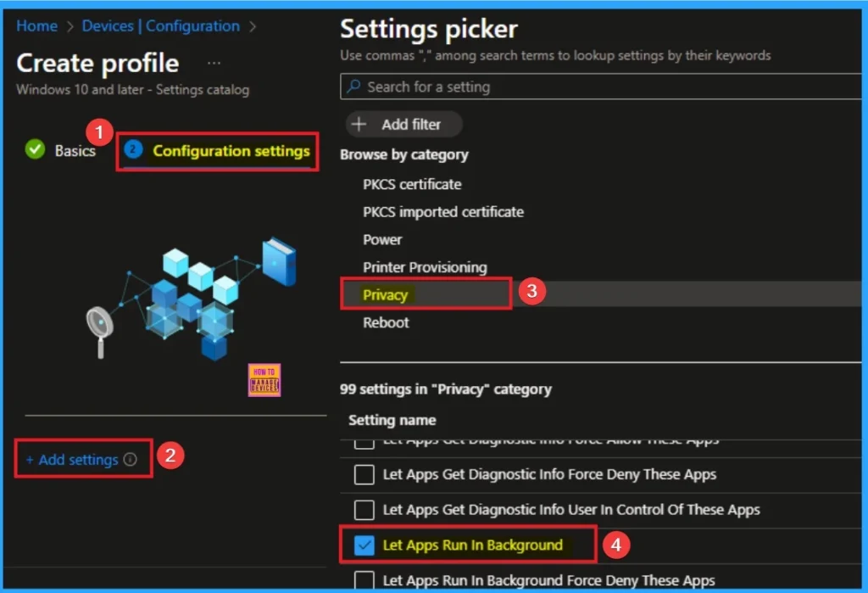868x593 pixels.
Task: Open the ellipsis menu beside Create profile
Action: [214, 64]
